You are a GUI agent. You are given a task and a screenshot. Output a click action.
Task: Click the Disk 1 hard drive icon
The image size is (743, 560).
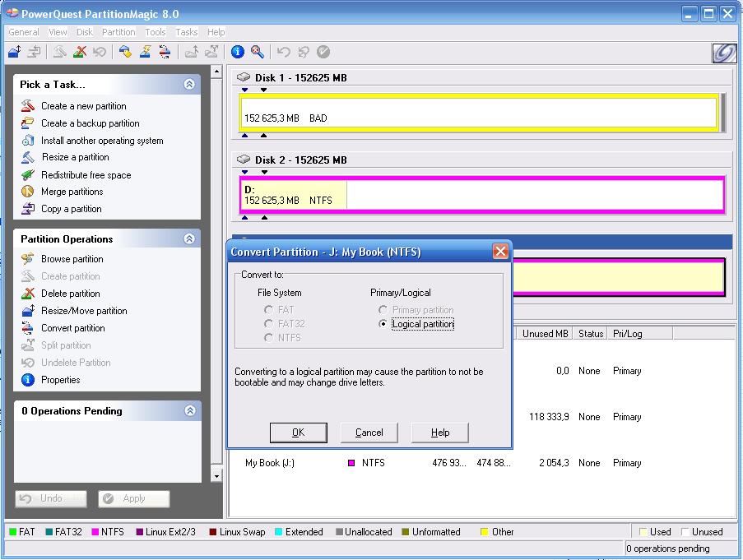tap(244, 76)
